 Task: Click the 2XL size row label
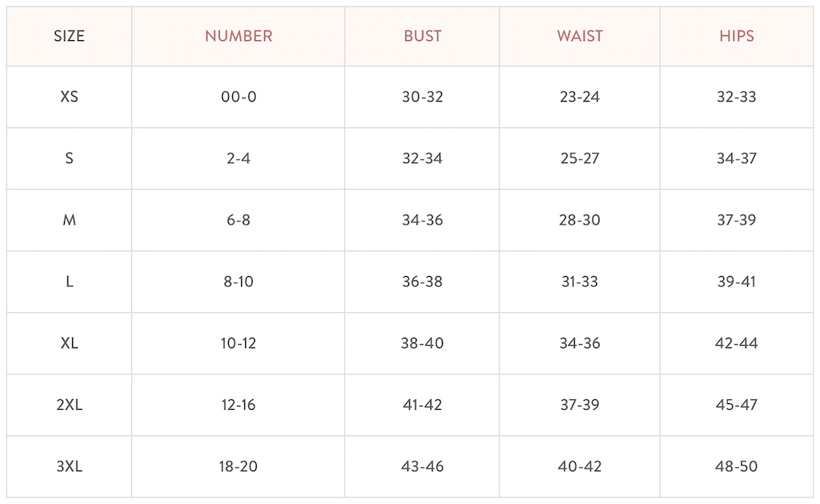pos(69,405)
